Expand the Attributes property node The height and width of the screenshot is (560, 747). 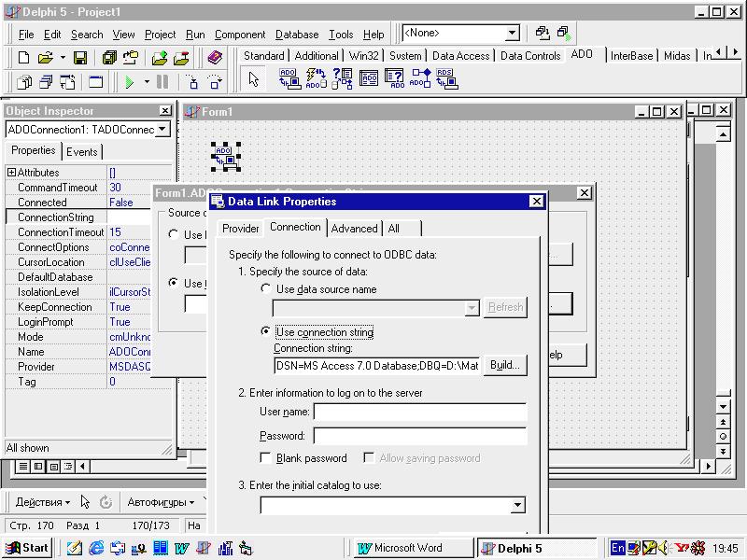(x=11, y=173)
